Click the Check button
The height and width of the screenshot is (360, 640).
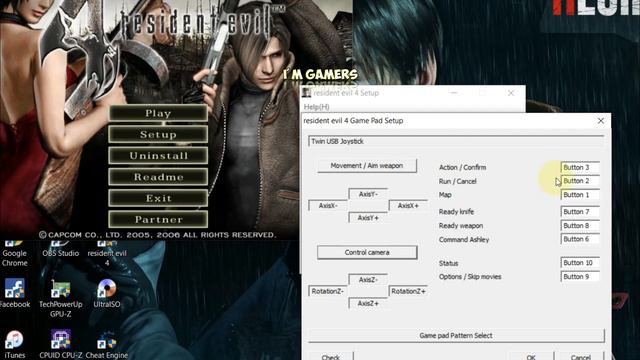point(331,356)
